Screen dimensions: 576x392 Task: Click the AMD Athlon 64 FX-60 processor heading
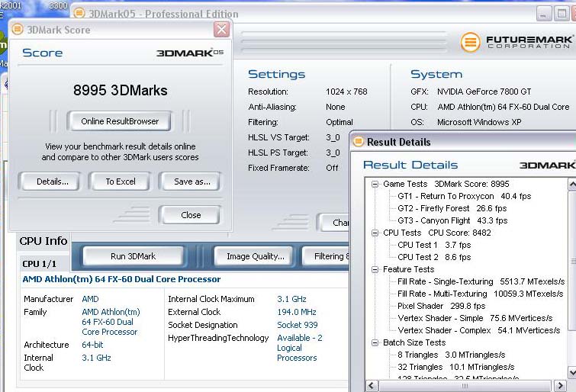tap(121, 279)
